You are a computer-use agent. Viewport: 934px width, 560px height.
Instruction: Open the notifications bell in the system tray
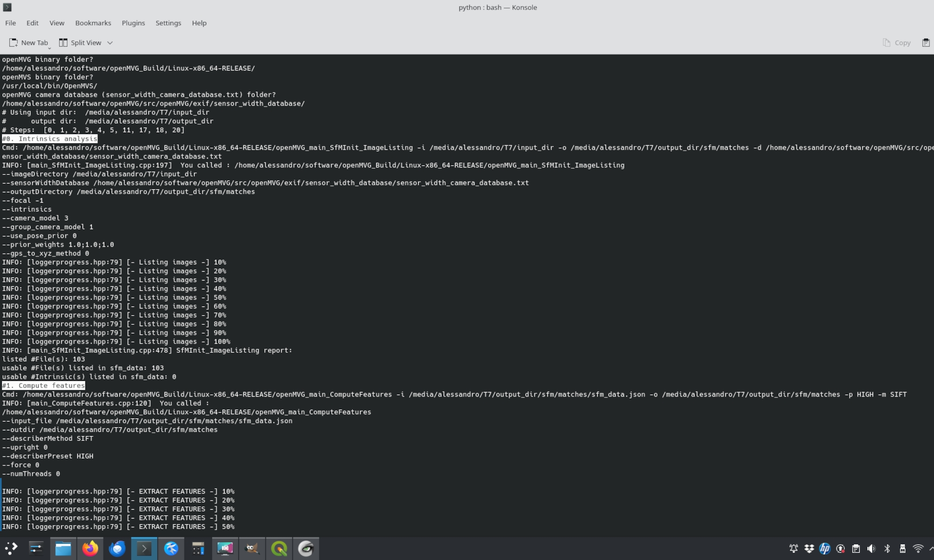(x=793, y=548)
